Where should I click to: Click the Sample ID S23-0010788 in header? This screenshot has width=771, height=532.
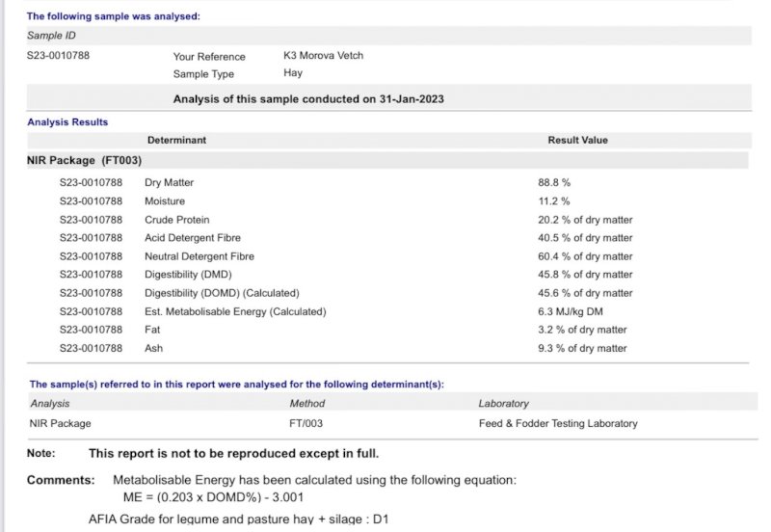[58, 56]
